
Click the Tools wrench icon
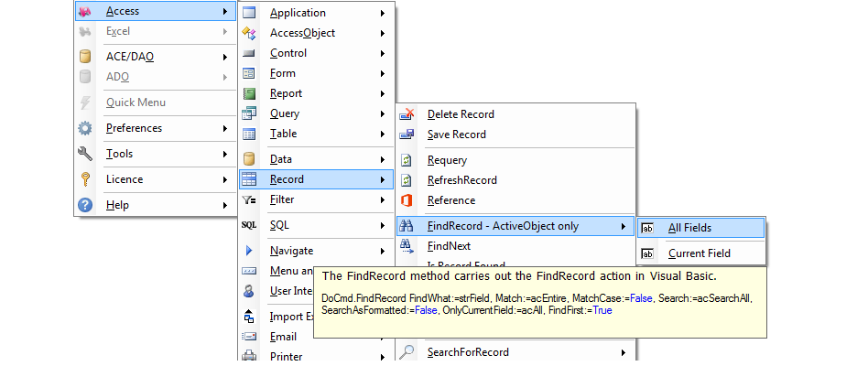(x=85, y=154)
